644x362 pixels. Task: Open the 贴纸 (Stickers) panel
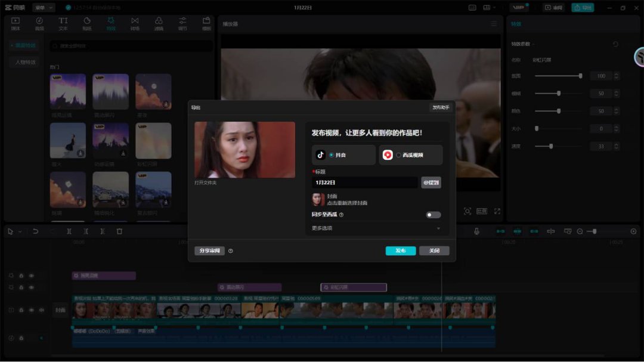(87, 23)
